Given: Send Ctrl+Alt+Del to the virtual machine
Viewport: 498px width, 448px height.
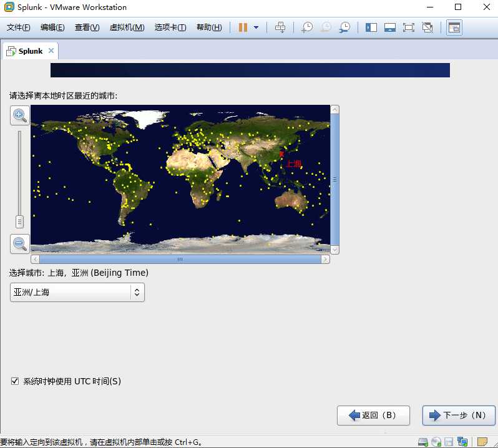Looking at the screenshot, I should tap(280, 27).
